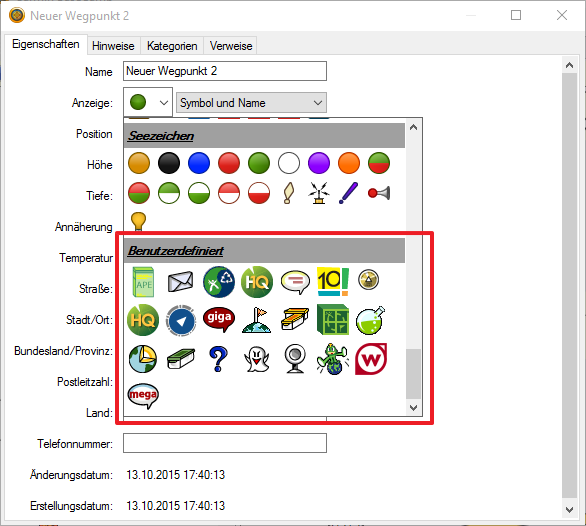Click symbol list scroll down arrow
Viewport: 586px width, 526px height.
[x=413, y=407]
